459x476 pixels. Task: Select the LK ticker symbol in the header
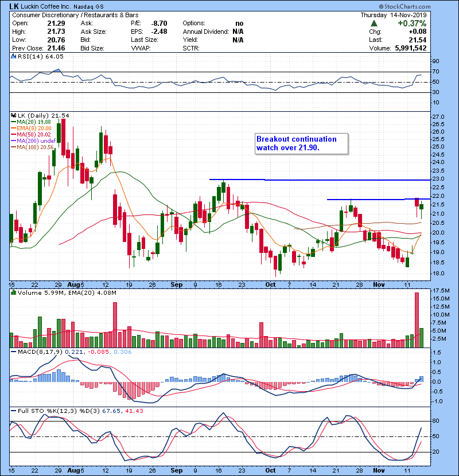tap(14, 6)
